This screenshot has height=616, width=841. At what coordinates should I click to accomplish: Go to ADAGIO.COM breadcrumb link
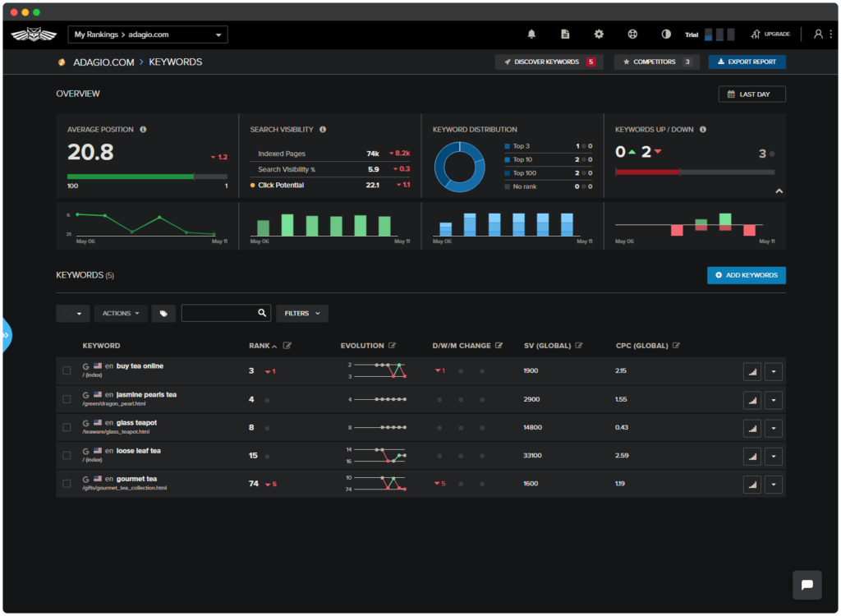(x=103, y=62)
